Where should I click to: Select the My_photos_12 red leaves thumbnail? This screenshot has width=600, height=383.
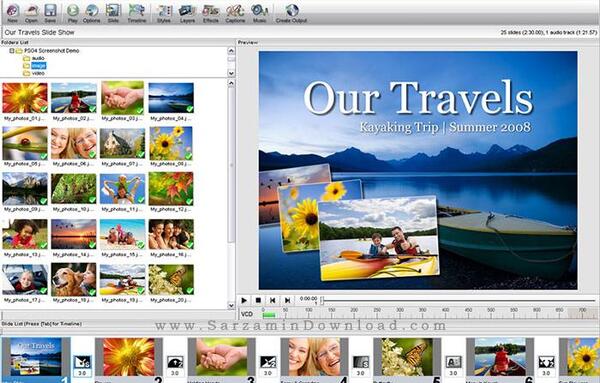(x=171, y=189)
